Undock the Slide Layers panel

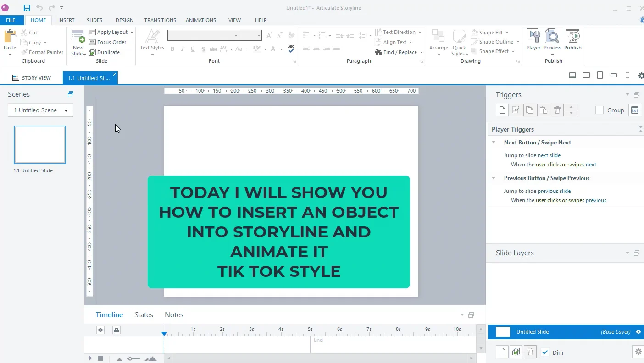coord(637,253)
